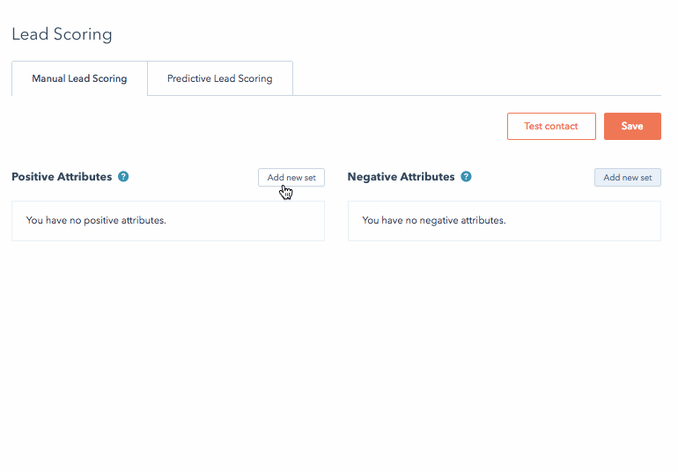Click the 'You have no positive attributes' message
The width and height of the screenshot is (678, 471).
[x=96, y=221]
